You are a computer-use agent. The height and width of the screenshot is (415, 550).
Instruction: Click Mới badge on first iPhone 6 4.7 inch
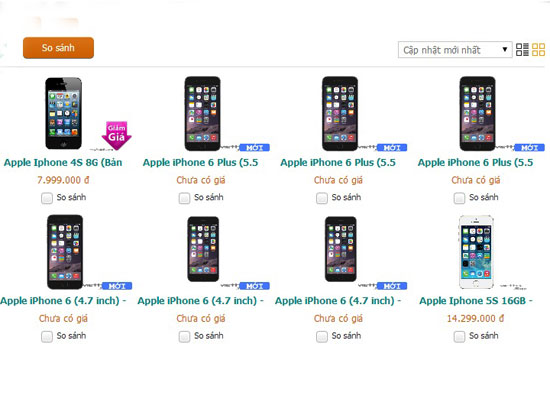point(117,286)
